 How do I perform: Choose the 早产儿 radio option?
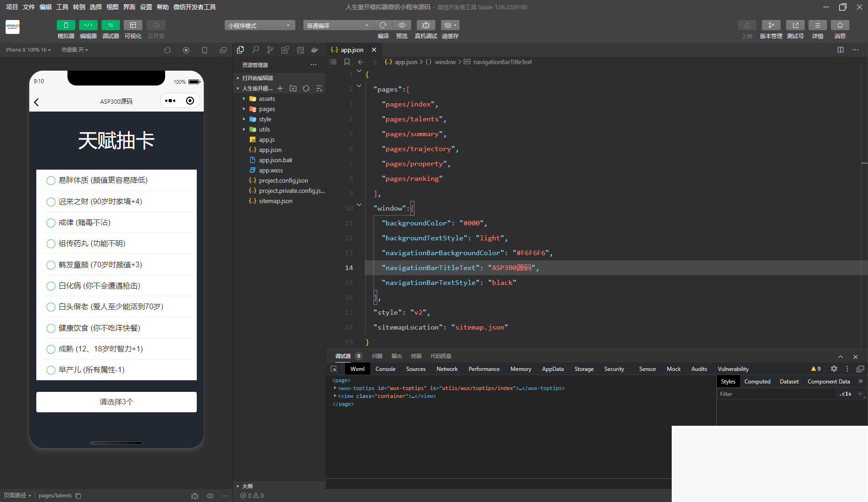(x=51, y=370)
